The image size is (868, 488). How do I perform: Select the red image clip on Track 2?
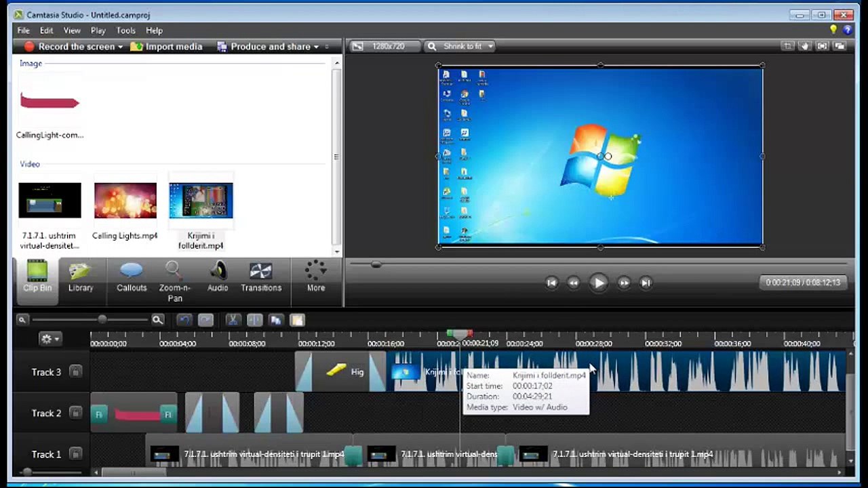(134, 413)
